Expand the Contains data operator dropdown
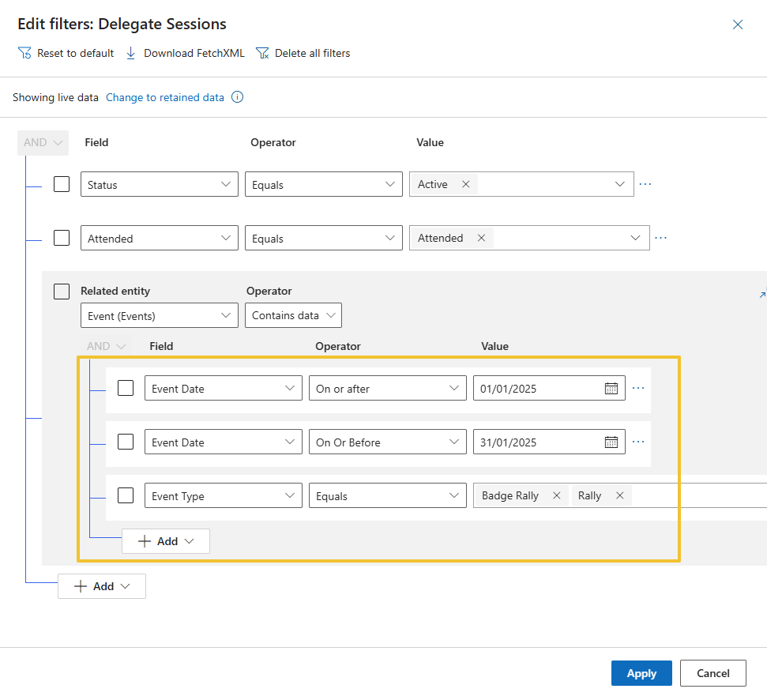 click(293, 315)
